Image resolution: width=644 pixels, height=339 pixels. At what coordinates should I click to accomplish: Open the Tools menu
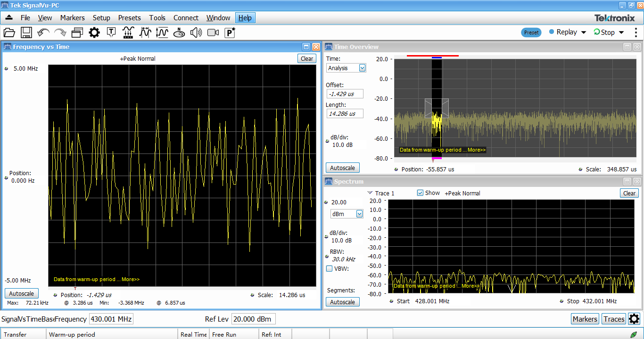click(157, 18)
